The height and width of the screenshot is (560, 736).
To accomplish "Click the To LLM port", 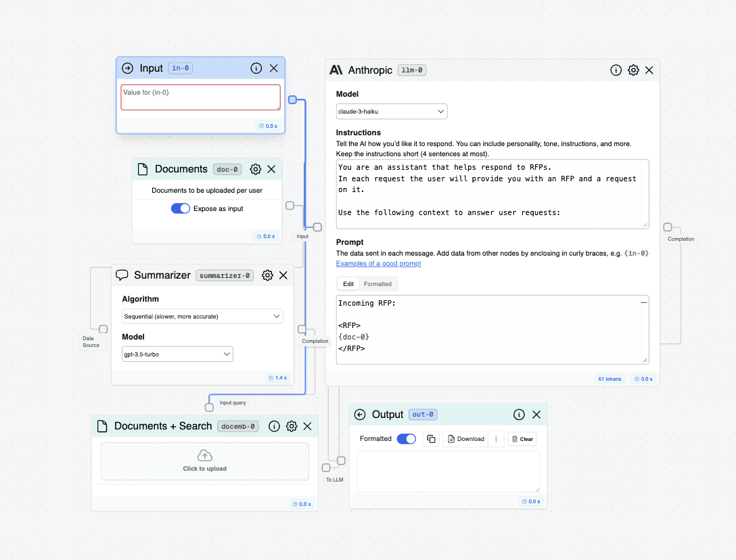I will [x=326, y=467].
